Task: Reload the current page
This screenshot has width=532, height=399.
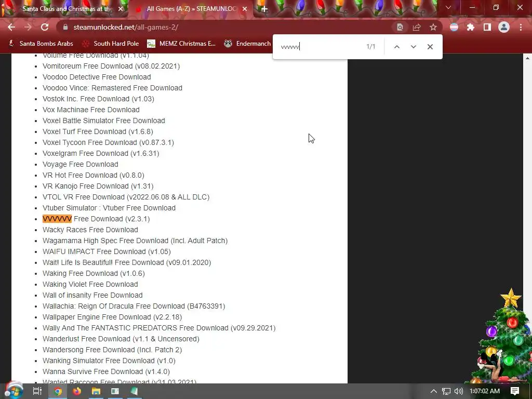Action: point(45,27)
